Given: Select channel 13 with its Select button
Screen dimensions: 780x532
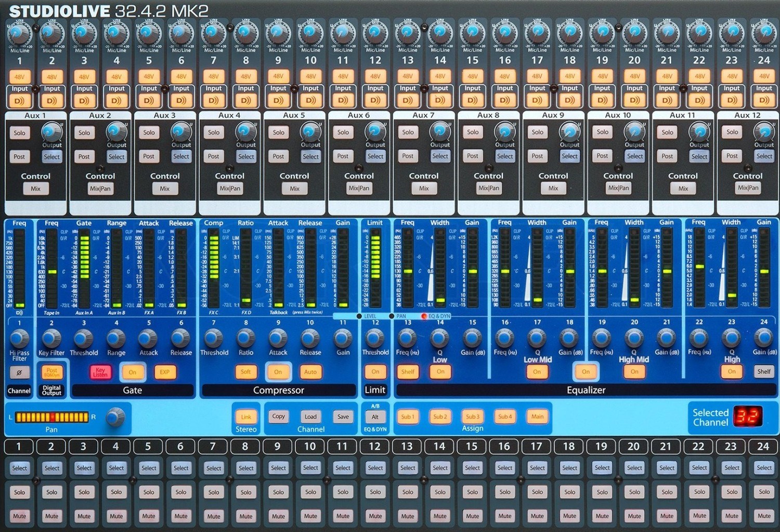Looking at the screenshot, I should pyautogui.click(x=408, y=468).
